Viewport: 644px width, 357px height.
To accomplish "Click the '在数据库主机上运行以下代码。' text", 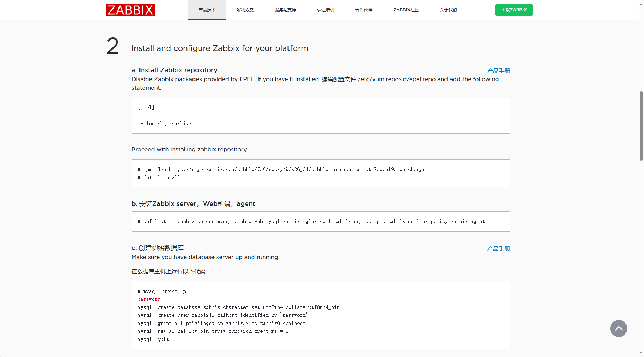I will [x=170, y=271].
